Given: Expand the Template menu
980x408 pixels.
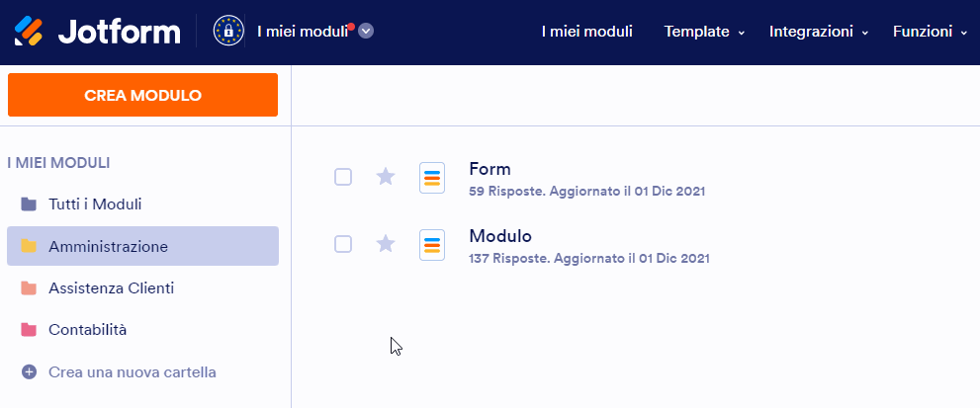Looking at the screenshot, I should (x=704, y=32).
